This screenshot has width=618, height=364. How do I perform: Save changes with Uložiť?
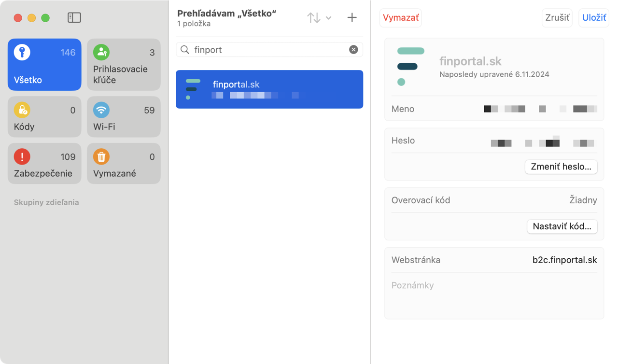tap(594, 18)
